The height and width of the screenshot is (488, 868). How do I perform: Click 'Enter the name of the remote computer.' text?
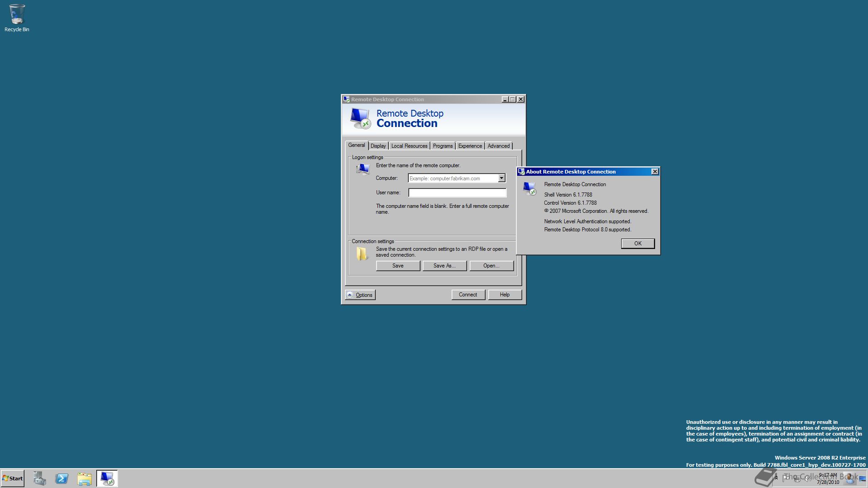click(418, 165)
